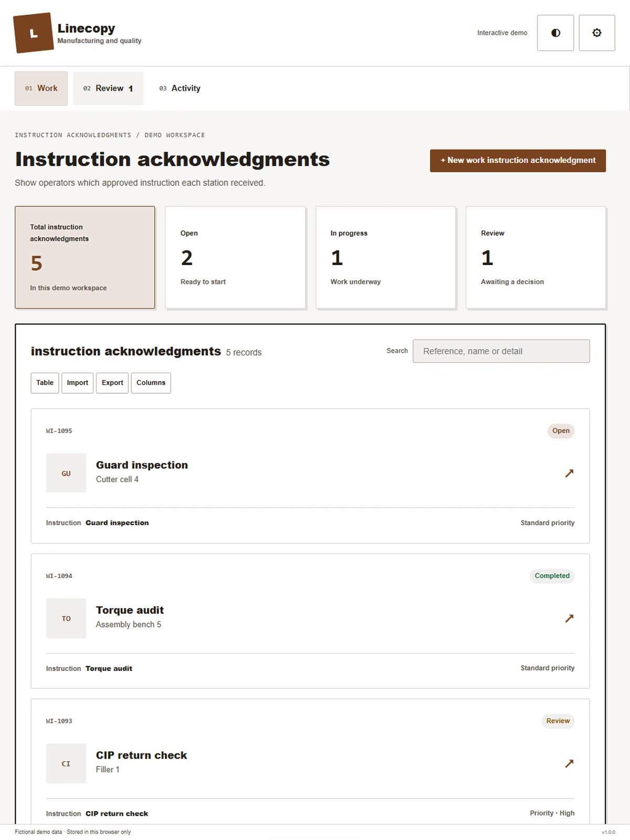Click footer Fictional demo data notice
This screenshot has height=840, width=630.
[73, 832]
